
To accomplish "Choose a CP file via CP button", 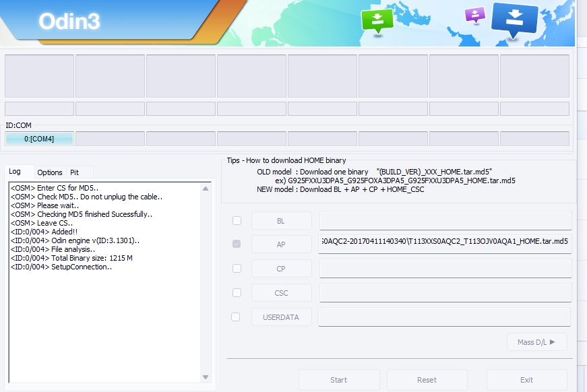I will pos(281,269).
